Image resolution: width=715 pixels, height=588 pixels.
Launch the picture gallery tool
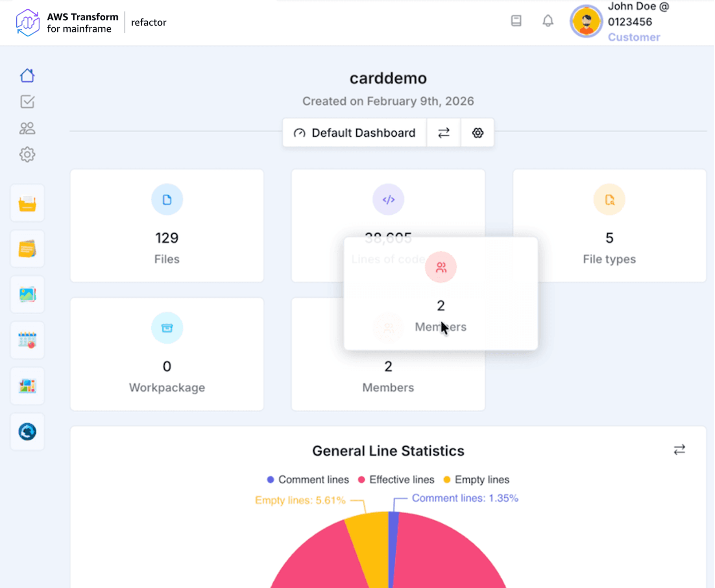click(27, 294)
